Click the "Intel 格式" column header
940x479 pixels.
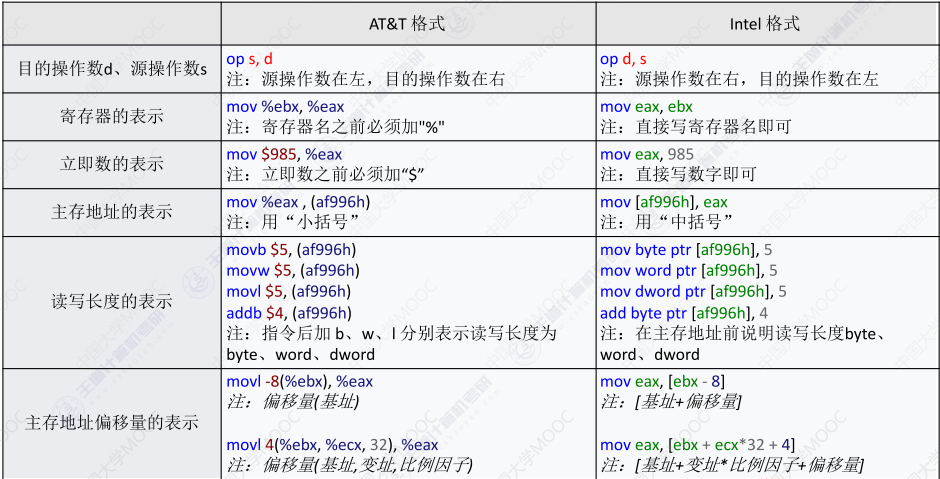(764, 24)
